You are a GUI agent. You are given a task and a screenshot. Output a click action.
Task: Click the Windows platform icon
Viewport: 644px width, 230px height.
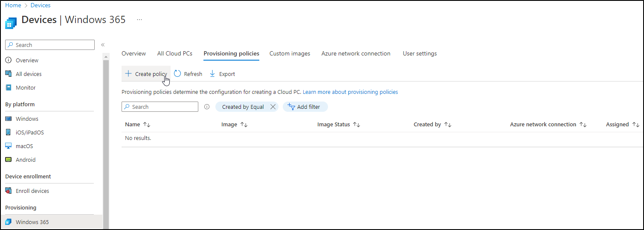coord(8,119)
